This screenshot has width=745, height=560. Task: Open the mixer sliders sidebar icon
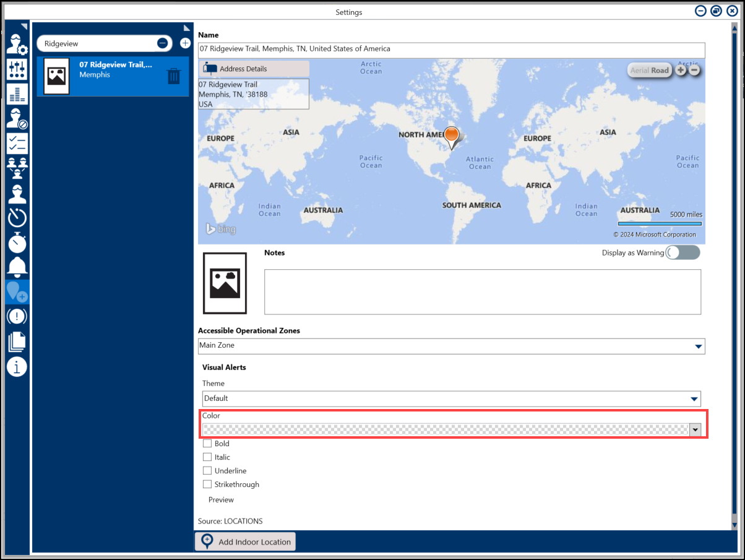(17, 69)
